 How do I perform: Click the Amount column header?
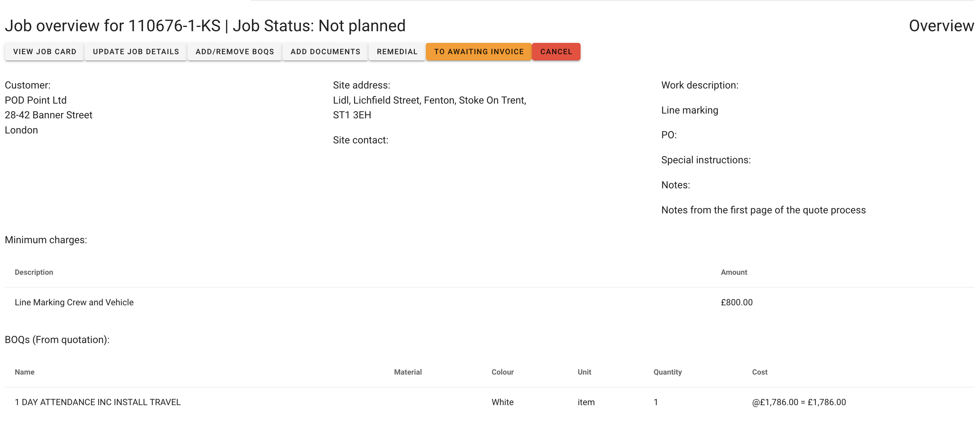point(734,272)
